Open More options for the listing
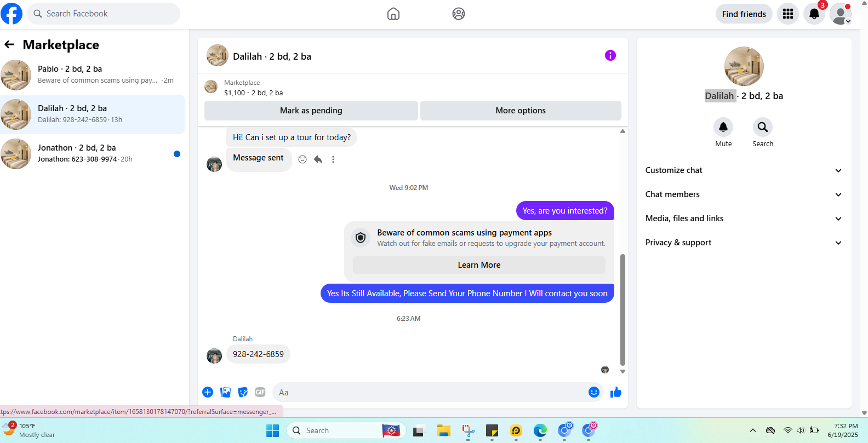This screenshot has height=443, width=868. [x=521, y=111]
